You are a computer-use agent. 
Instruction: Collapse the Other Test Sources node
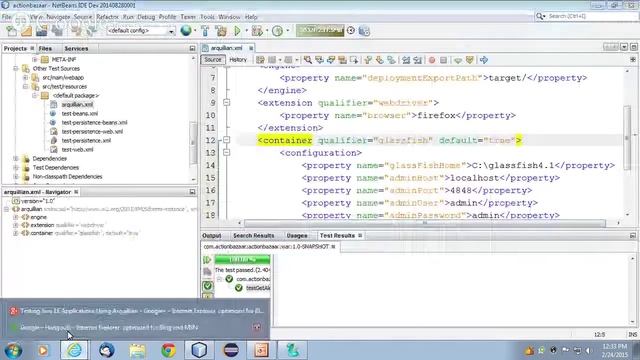coord(16,69)
